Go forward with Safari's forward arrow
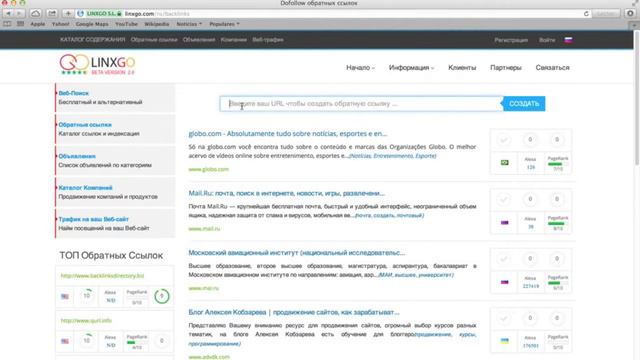This screenshot has width=640, height=360. coord(19,13)
